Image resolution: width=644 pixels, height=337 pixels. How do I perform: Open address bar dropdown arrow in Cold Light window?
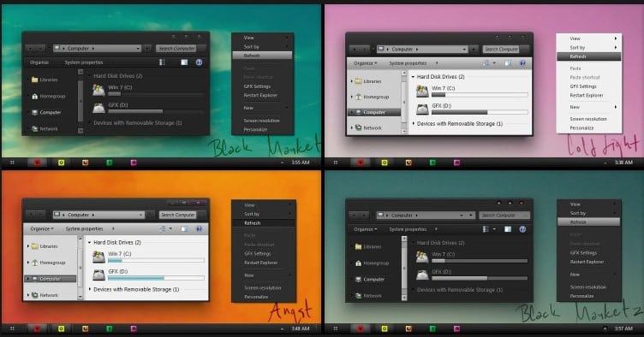464,50
